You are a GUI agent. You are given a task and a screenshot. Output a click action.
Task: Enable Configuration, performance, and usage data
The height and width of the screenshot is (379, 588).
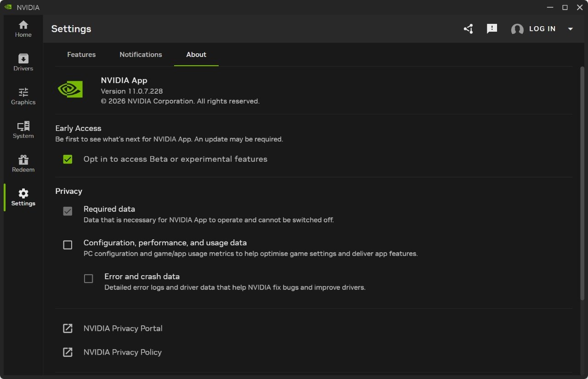[68, 245]
